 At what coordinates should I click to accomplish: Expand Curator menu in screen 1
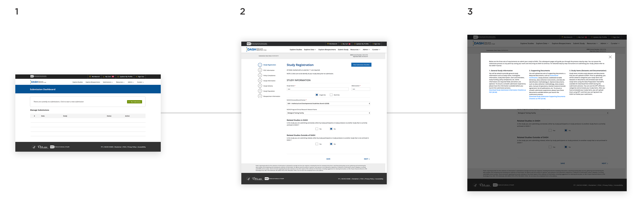click(140, 82)
